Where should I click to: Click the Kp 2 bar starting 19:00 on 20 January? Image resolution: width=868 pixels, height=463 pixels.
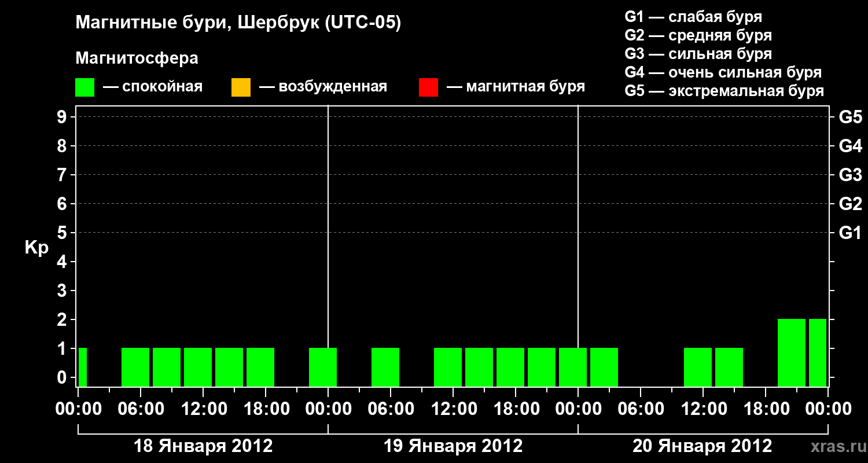tap(792, 352)
